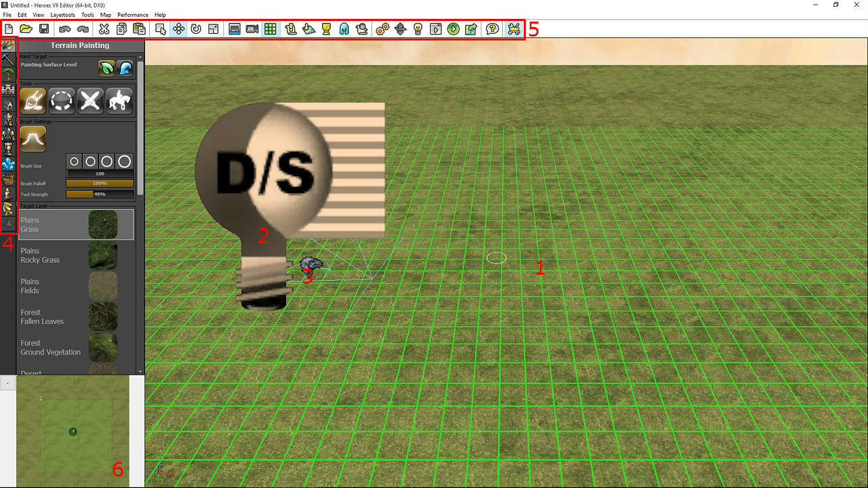The width and height of the screenshot is (868, 488).
Task: Select the candle tool in the sidebar
Action: click(8, 193)
